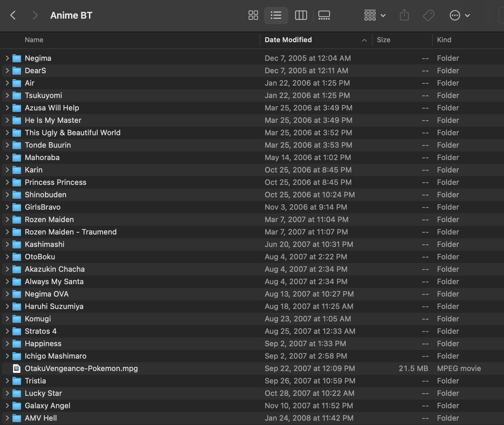Screen dimensions: 504x425
Task: Expand the Air folder
Action: 7,83
